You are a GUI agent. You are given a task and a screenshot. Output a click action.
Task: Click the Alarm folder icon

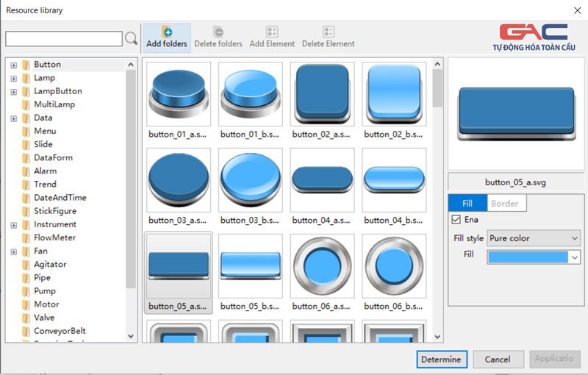(26, 171)
